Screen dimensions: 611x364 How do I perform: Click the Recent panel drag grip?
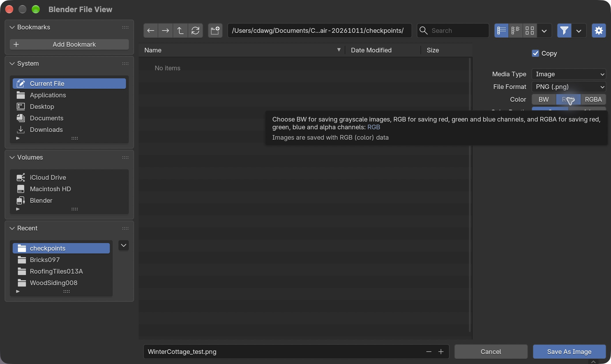(125, 228)
